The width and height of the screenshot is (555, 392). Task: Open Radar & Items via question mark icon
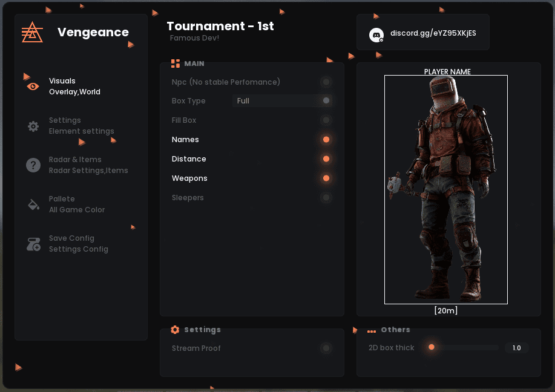point(33,165)
